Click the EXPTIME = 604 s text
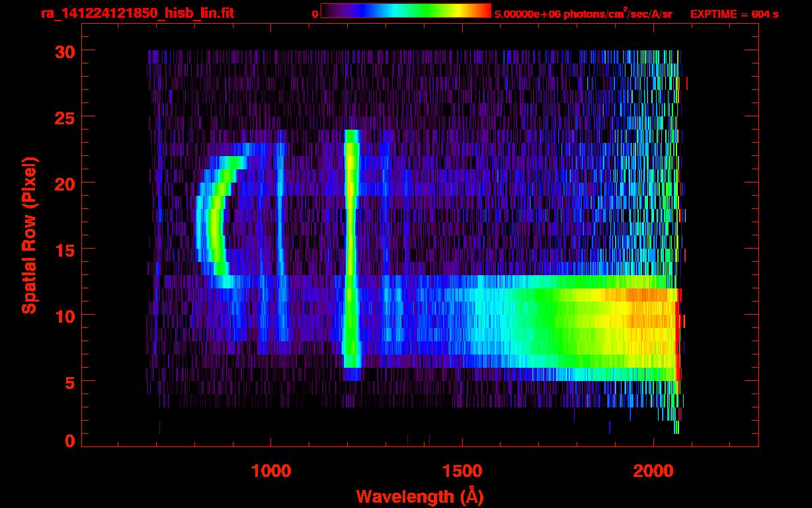 pyautogui.click(x=734, y=15)
